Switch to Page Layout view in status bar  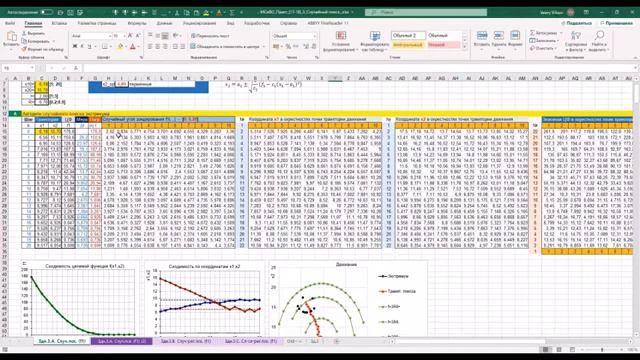pyautogui.click(x=559, y=350)
